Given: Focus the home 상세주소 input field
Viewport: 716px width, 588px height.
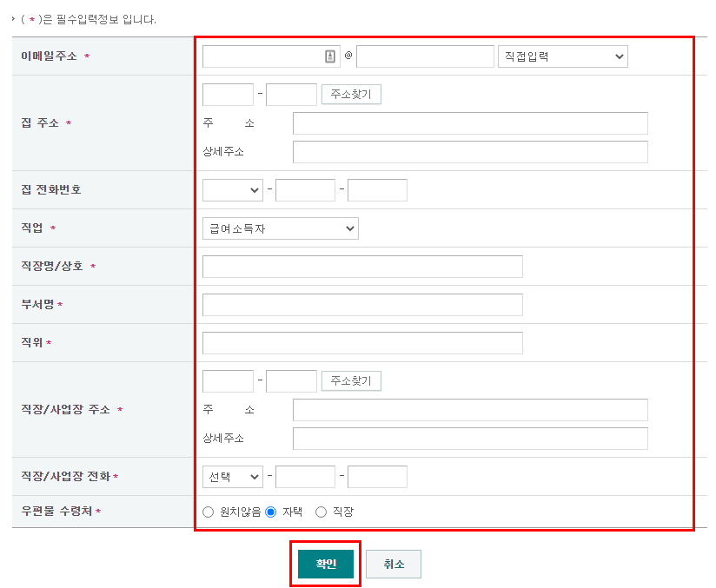Looking at the screenshot, I should [x=470, y=152].
